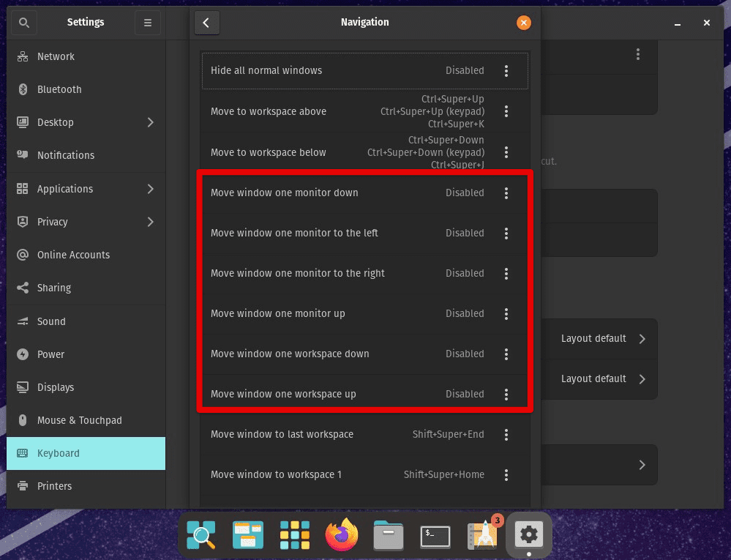This screenshot has width=731, height=560.
Task: Open Power settings in the sidebar
Action: pos(50,354)
